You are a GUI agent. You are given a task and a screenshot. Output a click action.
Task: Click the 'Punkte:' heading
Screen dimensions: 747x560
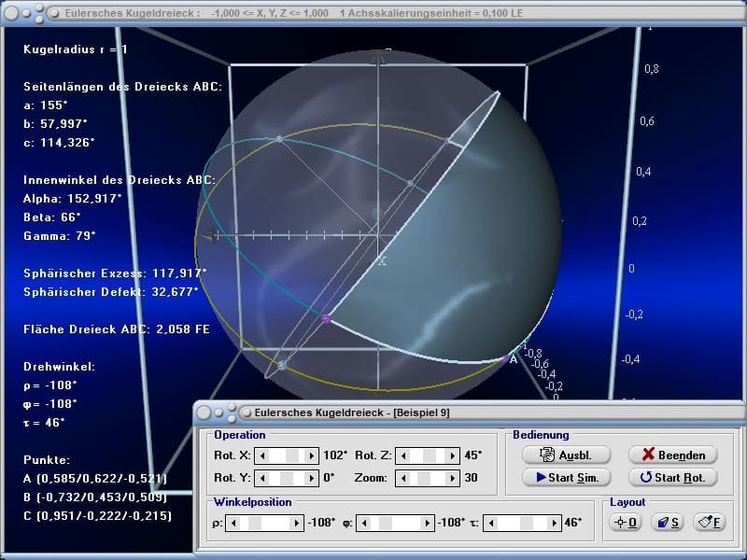(47, 460)
